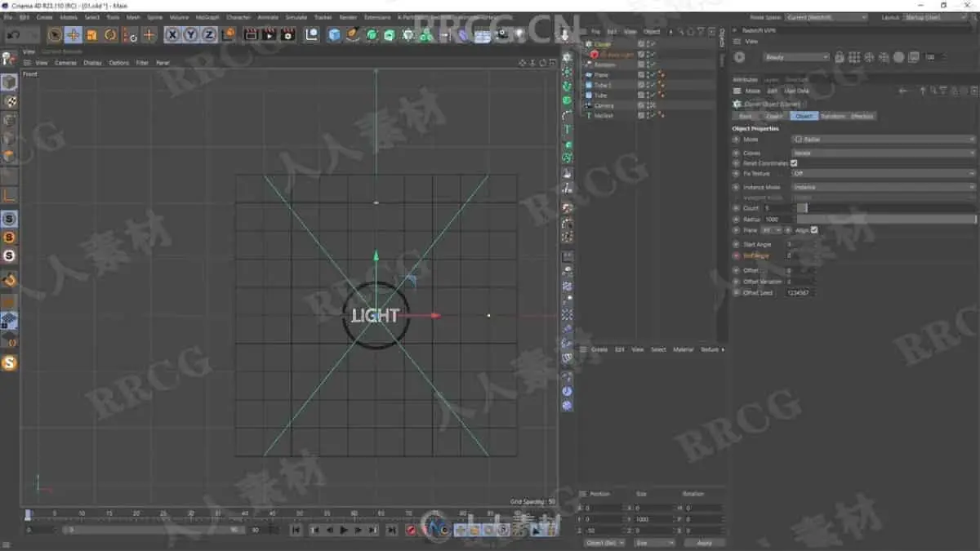Click Render View clapperboard icon

(251, 34)
